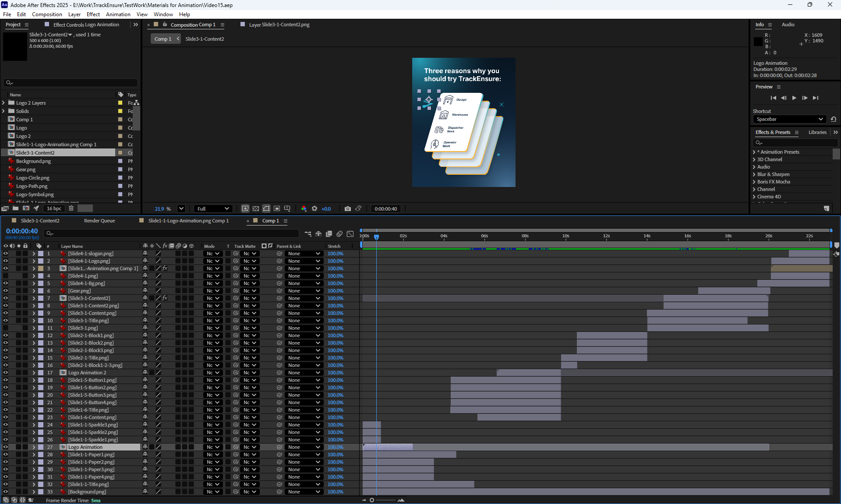Click the +0.0 exposure value
Viewport: 841px width, 504px height.
(326, 209)
